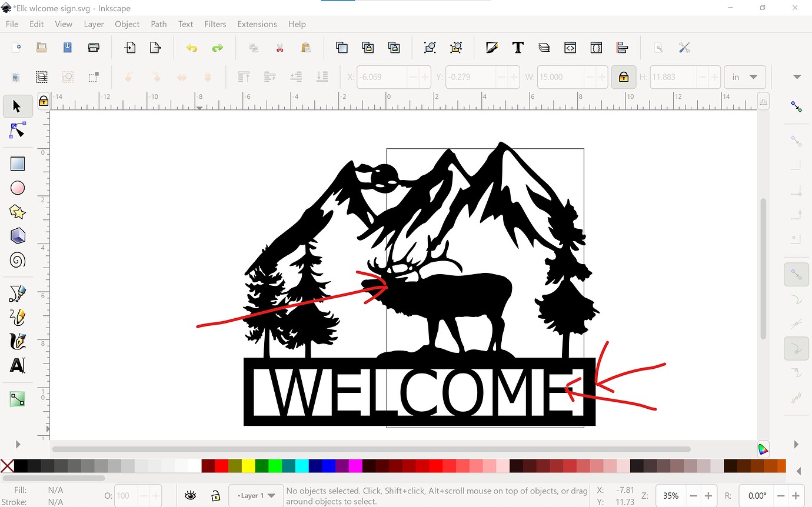Open the Layer 1 selector dropdown
The width and height of the screenshot is (812, 507).
255,495
